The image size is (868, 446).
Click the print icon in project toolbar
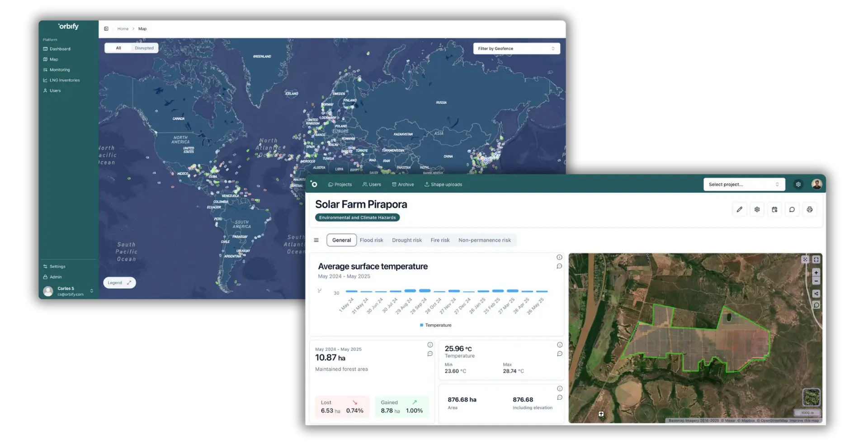pyautogui.click(x=809, y=209)
